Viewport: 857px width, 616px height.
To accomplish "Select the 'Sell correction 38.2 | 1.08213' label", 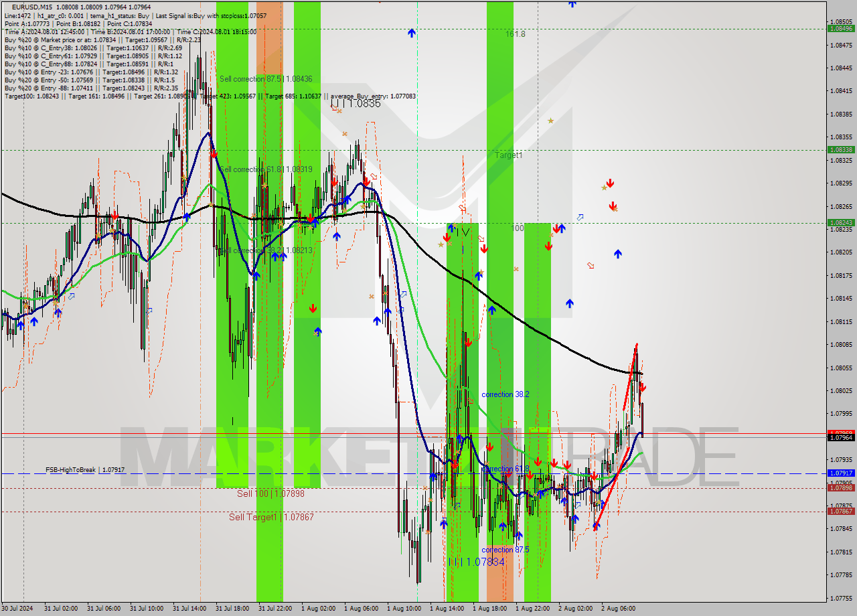I will point(266,250).
